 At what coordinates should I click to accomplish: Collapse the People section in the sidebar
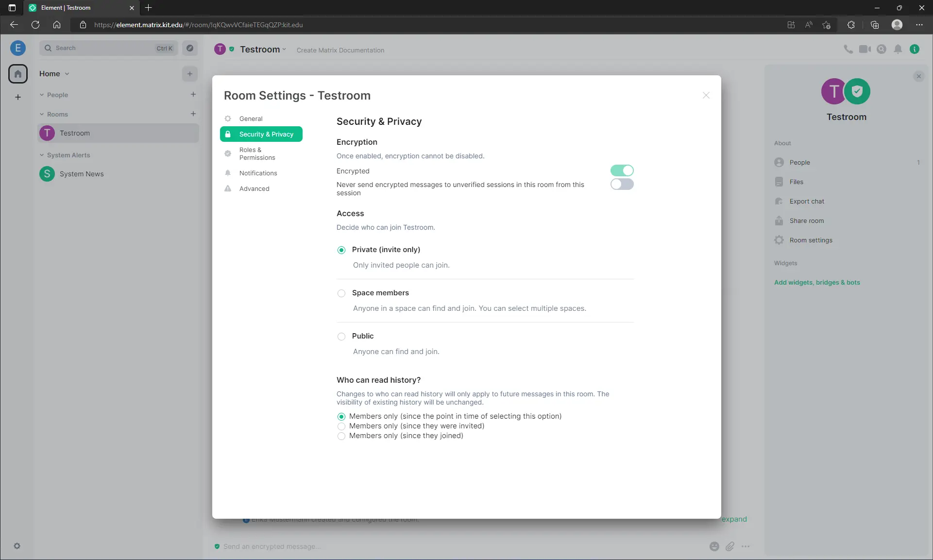pyautogui.click(x=42, y=95)
